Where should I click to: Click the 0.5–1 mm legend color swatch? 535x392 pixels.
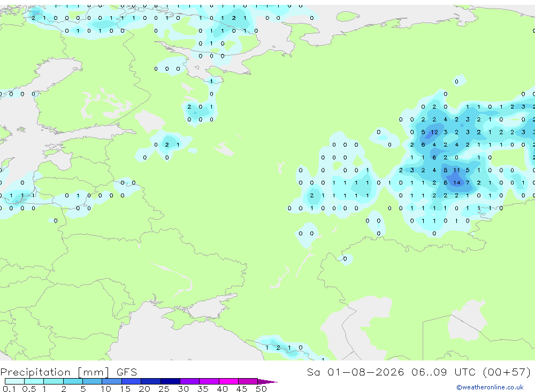point(34,381)
